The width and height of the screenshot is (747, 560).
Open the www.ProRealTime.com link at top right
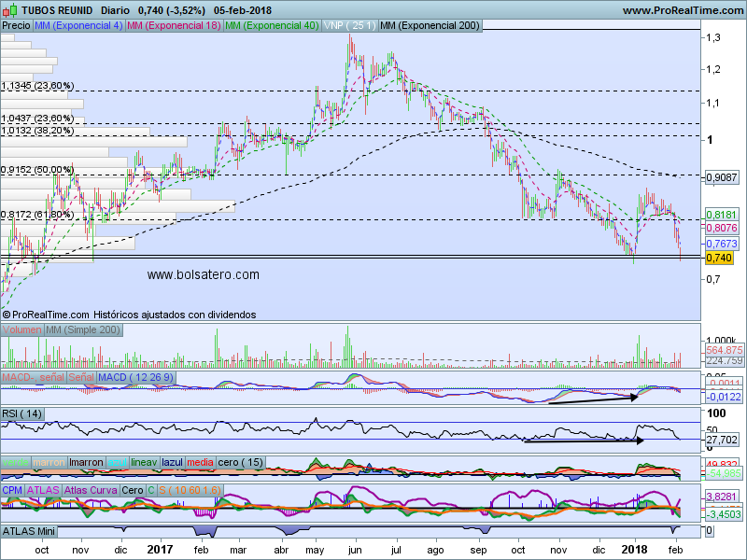coord(683,10)
